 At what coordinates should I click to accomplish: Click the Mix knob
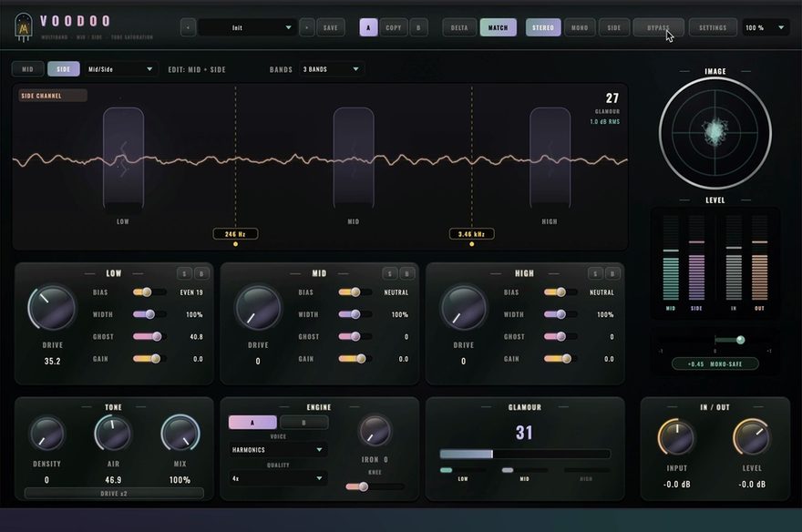point(180,434)
